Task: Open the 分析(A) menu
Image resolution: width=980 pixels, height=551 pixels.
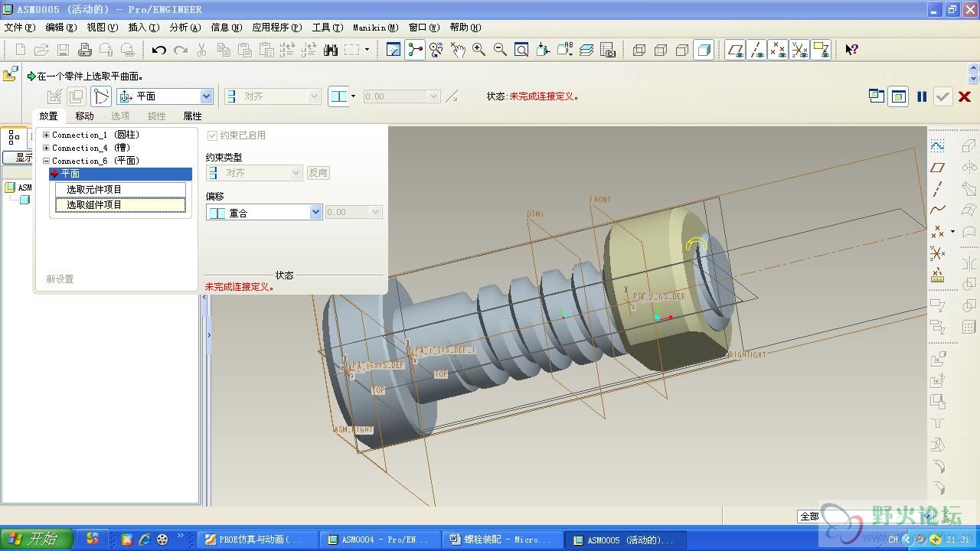Action: (x=185, y=28)
